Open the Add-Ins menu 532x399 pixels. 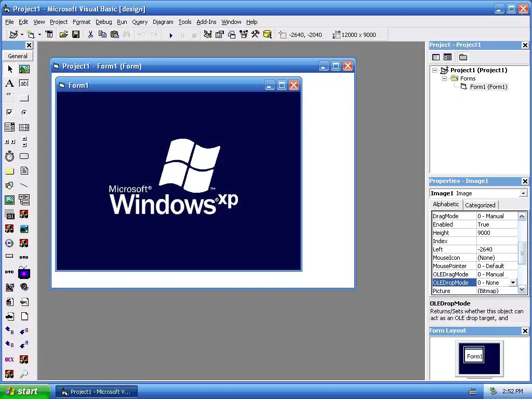(x=206, y=22)
